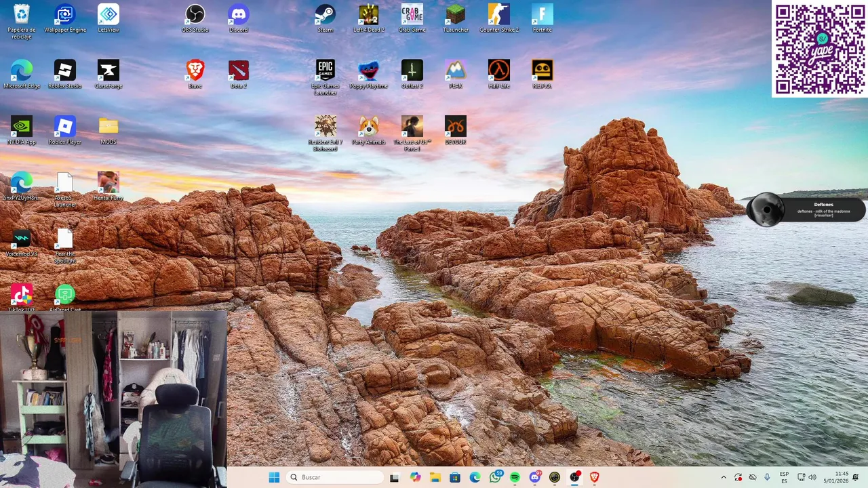
Task: Open Microsoft Store from the taskbar
Action: (x=455, y=477)
